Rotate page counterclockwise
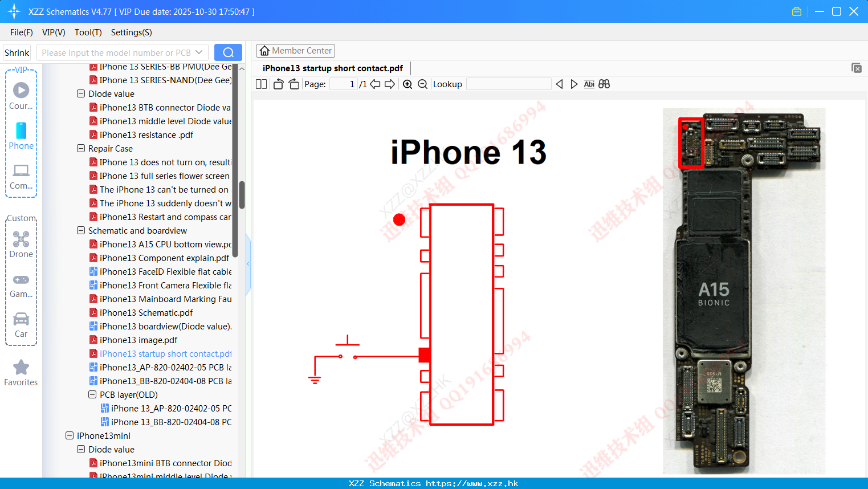868x489 pixels. click(278, 84)
